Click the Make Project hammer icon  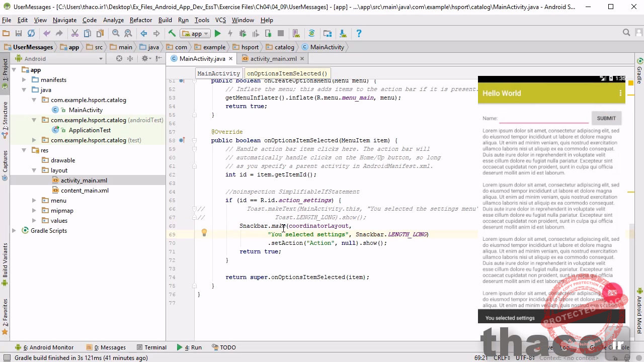172,34
